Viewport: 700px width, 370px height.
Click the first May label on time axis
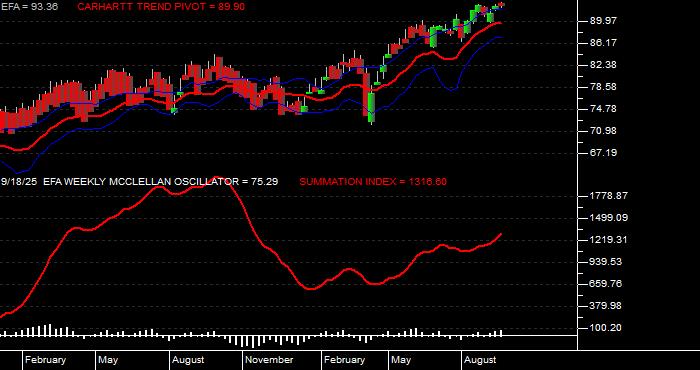[108, 360]
